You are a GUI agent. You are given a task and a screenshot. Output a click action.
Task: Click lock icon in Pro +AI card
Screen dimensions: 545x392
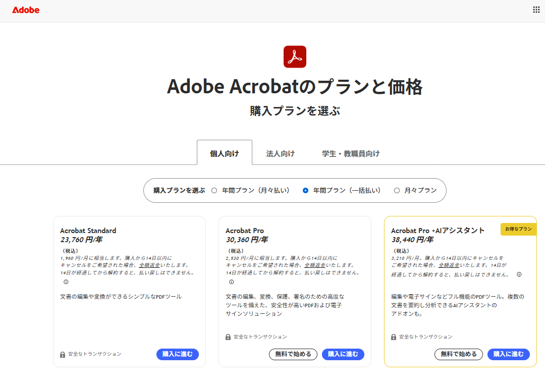click(x=394, y=337)
